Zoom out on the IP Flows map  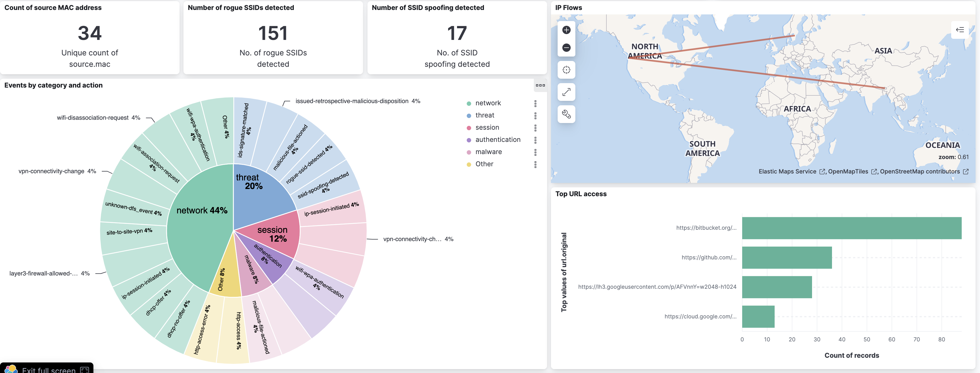pos(566,48)
